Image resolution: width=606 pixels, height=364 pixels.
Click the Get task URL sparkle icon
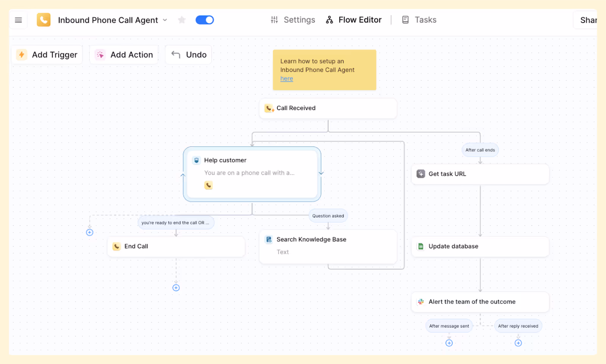[x=421, y=174]
